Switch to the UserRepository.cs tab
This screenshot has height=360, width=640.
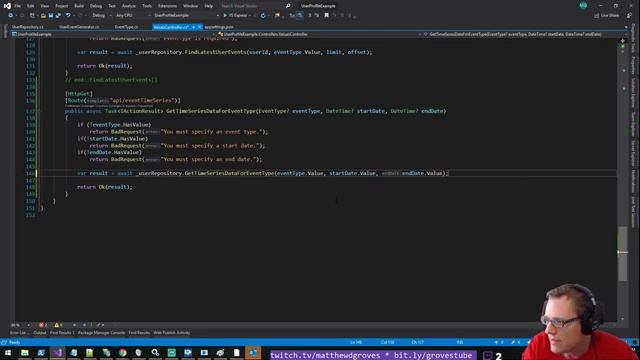coord(28,27)
